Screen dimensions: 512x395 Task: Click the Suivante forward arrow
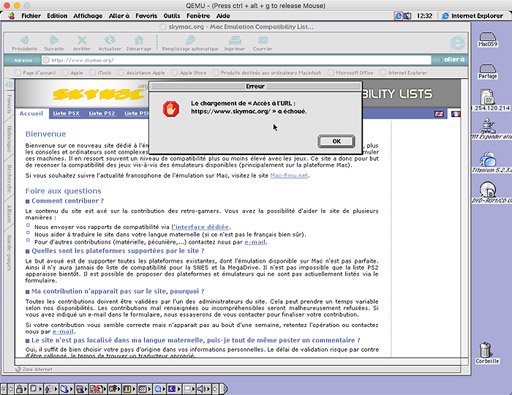(54, 40)
